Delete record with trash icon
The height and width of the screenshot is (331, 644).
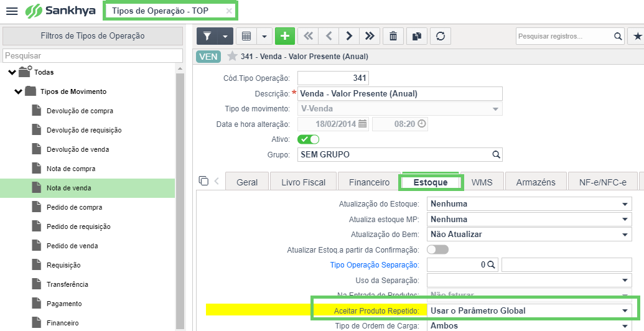(x=393, y=36)
